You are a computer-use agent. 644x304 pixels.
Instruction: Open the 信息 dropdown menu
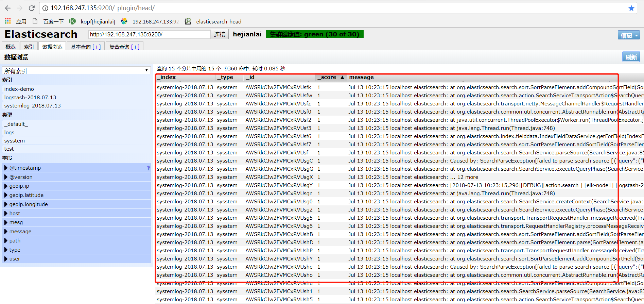click(x=628, y=35)
